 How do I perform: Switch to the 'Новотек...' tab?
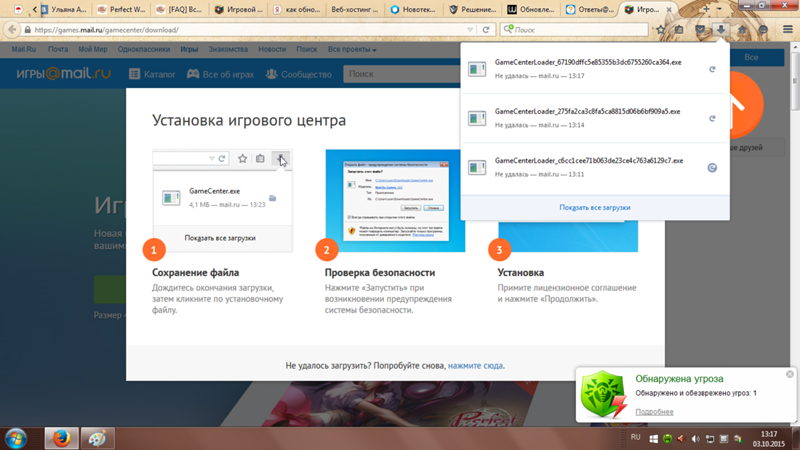click(x=414, y=9)
